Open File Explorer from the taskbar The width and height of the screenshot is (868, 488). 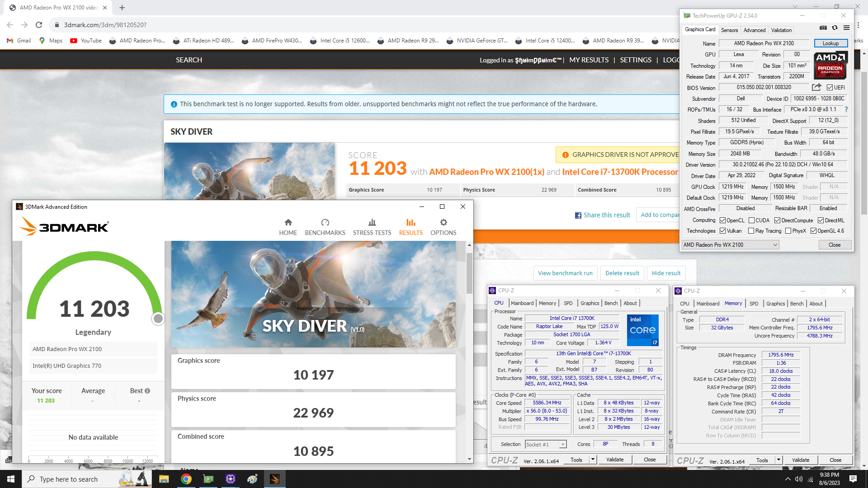pos(164,479)
